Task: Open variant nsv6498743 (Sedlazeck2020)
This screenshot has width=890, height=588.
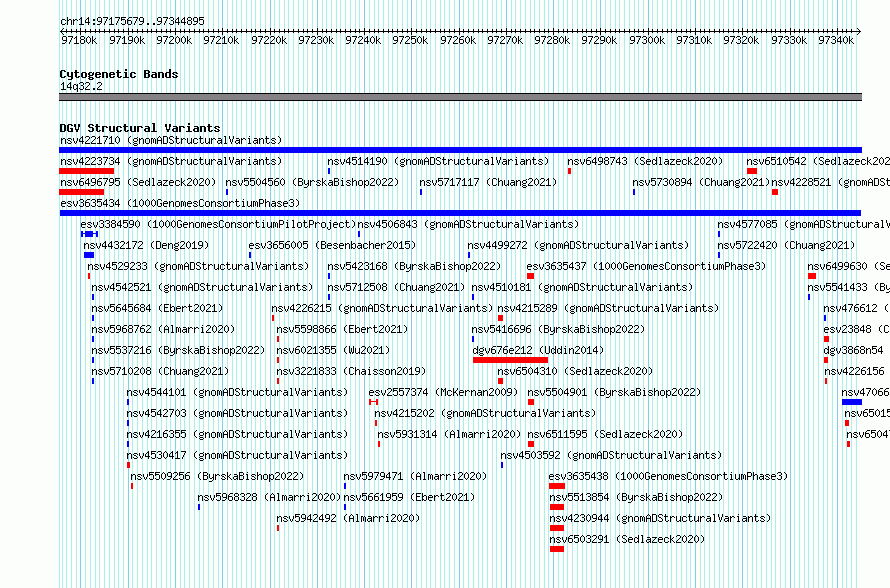Action: [x=645, y=161]
